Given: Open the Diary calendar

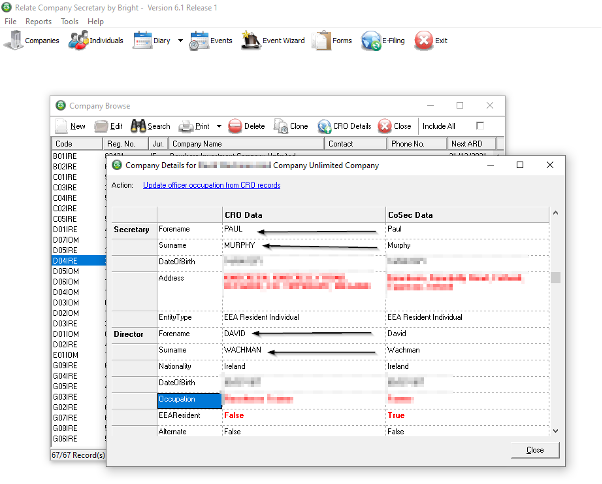Looking at the screenshot, I should [152, 40].
